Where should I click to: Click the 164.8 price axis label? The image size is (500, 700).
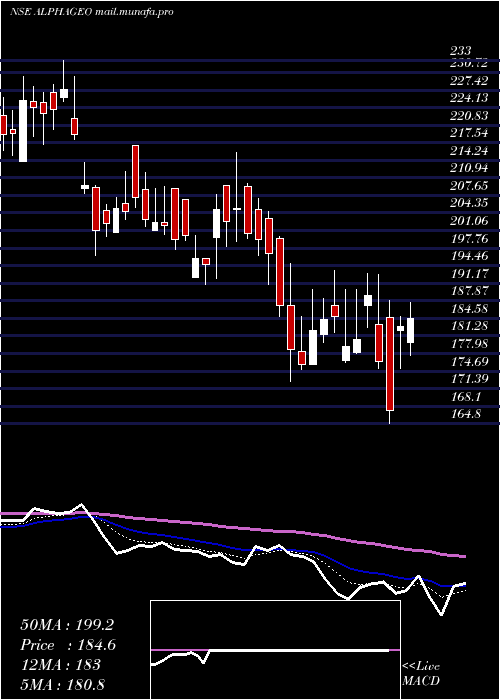[x=467, y=414]
